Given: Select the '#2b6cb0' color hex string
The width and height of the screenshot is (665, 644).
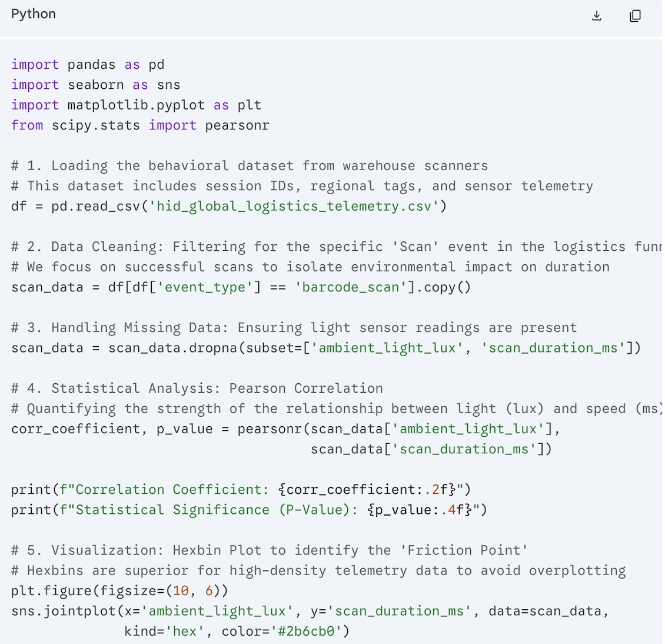Looking at the screenshot, I should 306,632.
